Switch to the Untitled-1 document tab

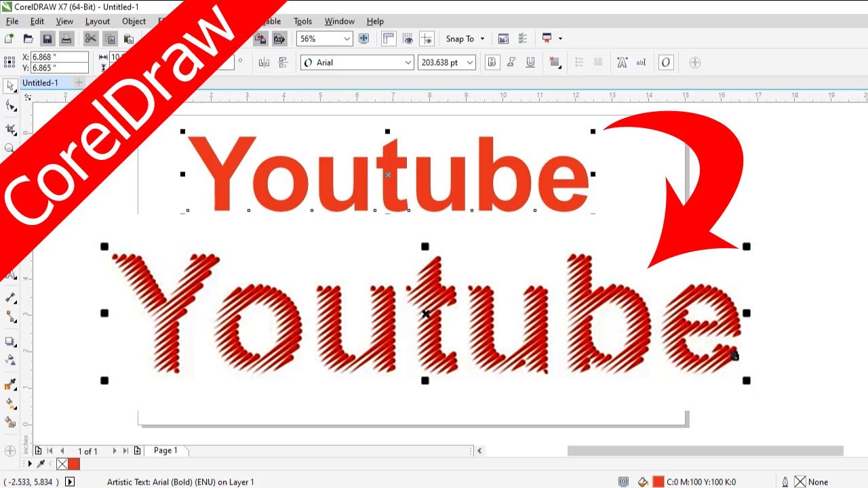[40, 83]
